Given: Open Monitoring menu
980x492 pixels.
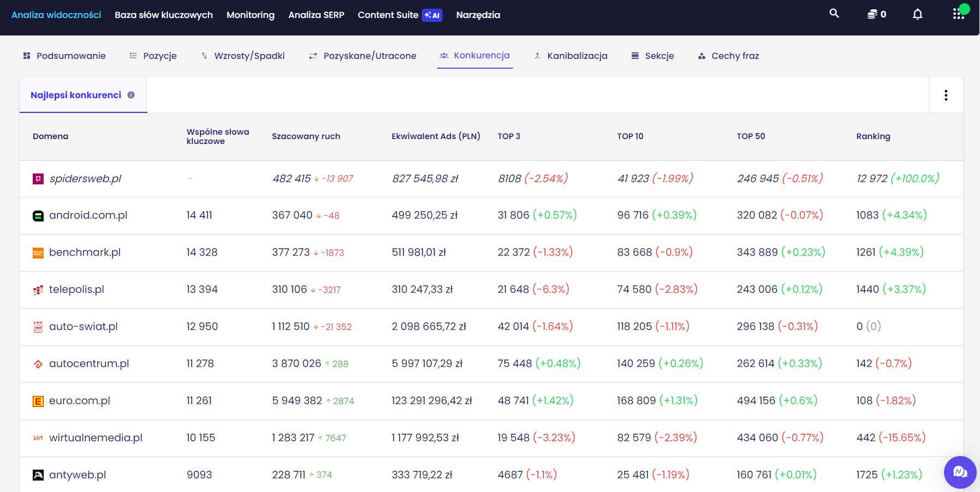Looking at the screenshot, I should (x=250, y=15).
